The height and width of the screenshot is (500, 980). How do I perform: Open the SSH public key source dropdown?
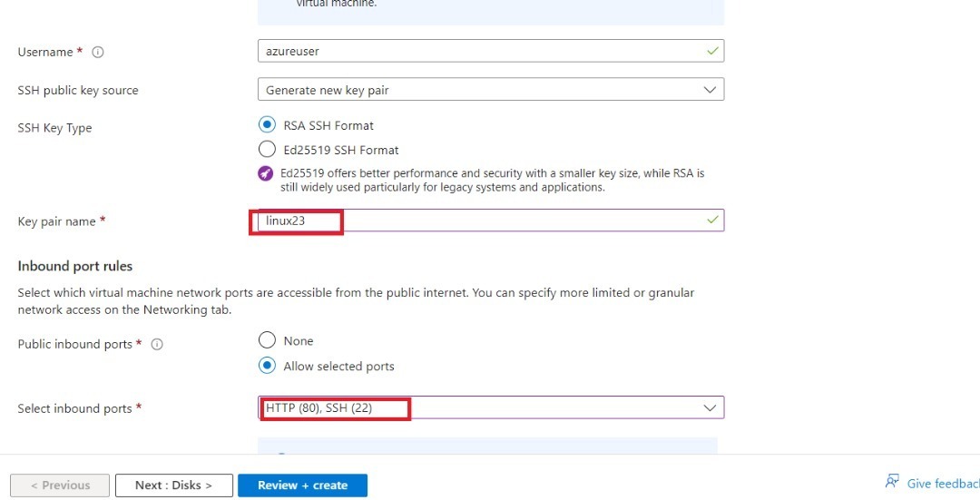pos(490,90)
